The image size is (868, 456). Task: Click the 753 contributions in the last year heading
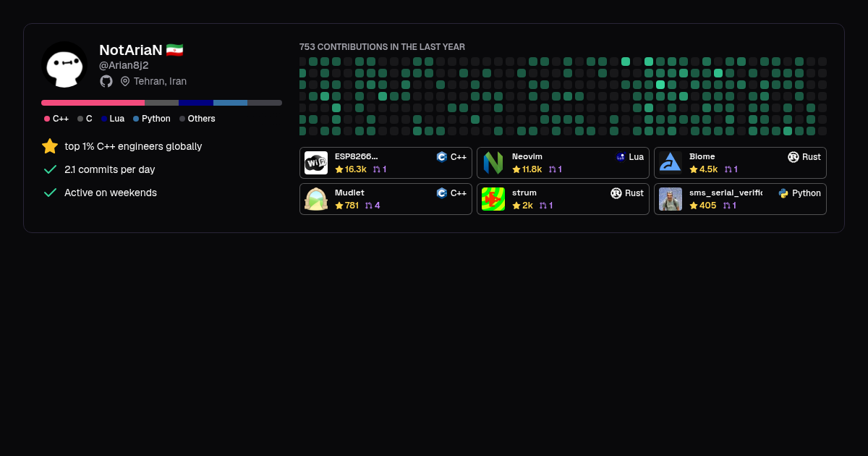(x=382, y=47)
